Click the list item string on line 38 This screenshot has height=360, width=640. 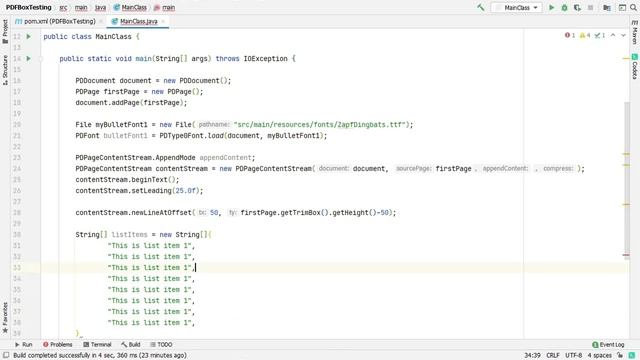(149, 322)
